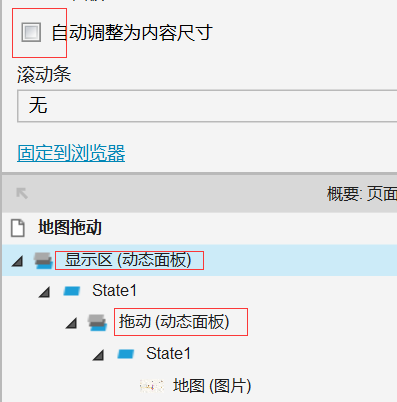This screenshot has height=402, width=397.
Task: Click the outline panel top-left arrow icon
Action: pos(22,193)
